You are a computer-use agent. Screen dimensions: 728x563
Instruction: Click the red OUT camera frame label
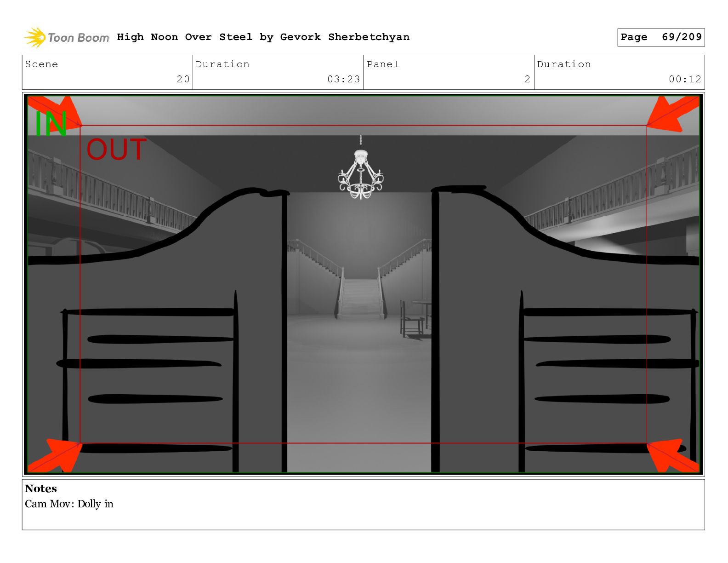click(116, 149)
